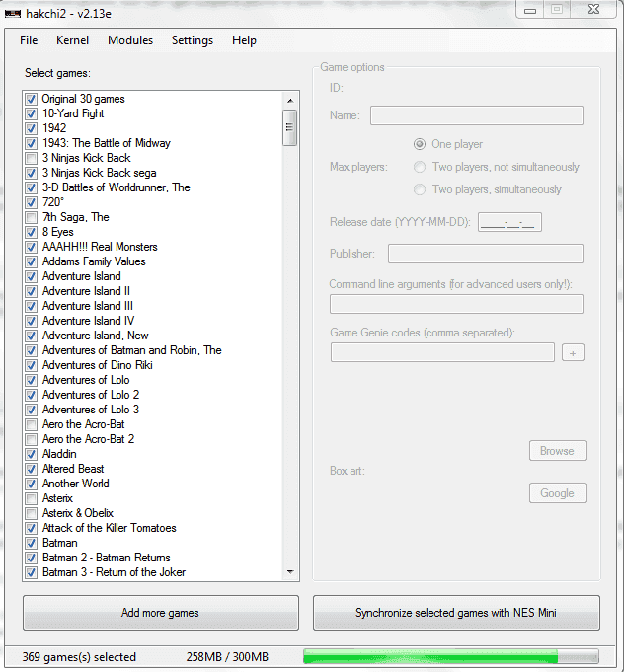Check the Asterix checkbox

(31, 498)
